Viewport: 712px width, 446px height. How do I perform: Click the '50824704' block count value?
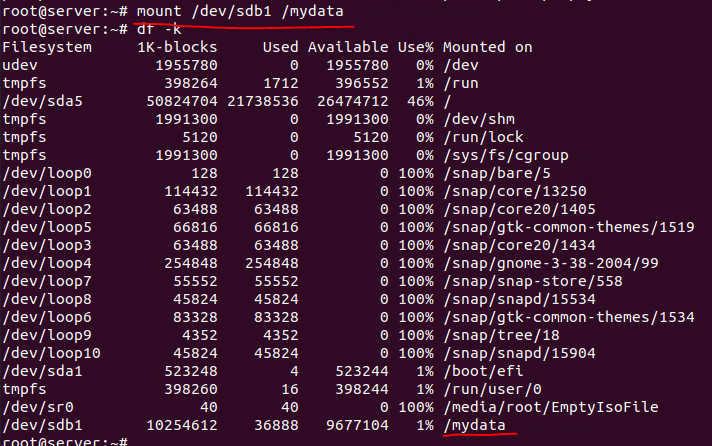click(182, 101)
